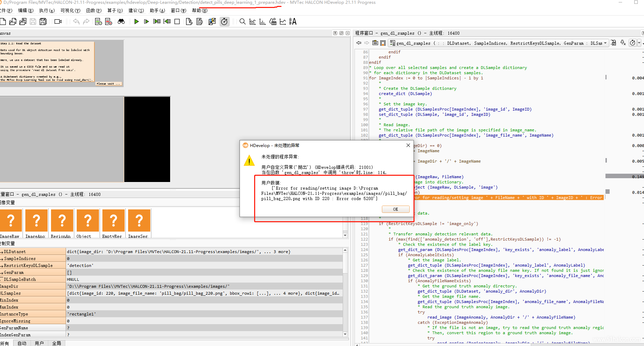Screen dimensions: 644x346
Task: Click the print program icon in program window
Action: (x=614, y=43)
